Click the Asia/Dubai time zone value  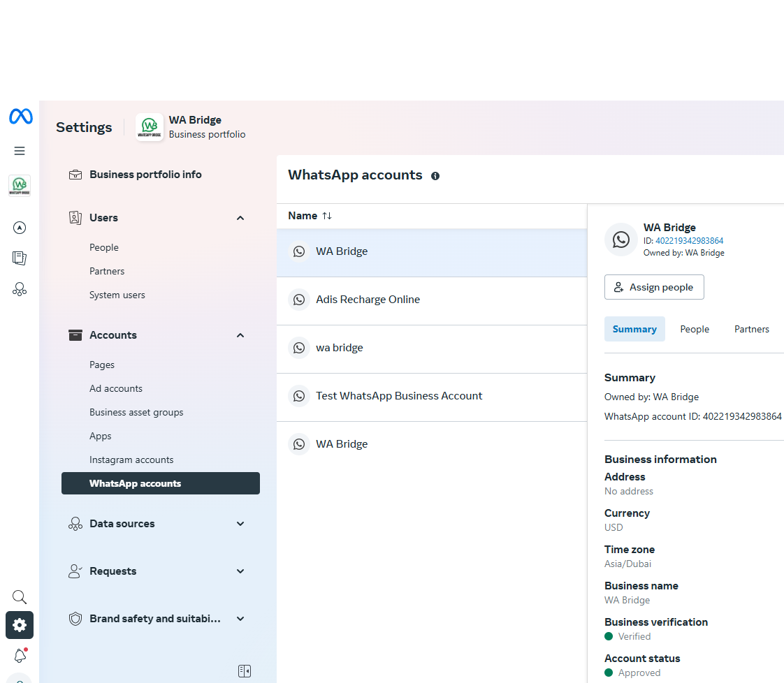click(627, 564)
